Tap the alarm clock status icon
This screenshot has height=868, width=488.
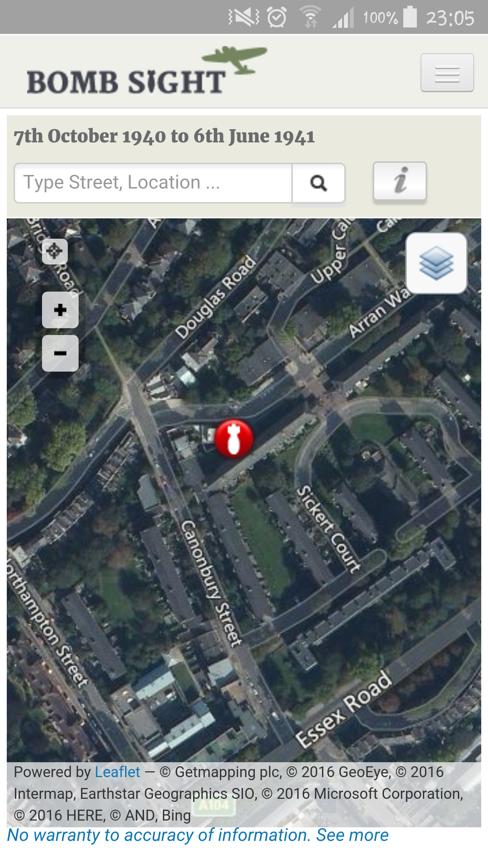pos(277,17)
